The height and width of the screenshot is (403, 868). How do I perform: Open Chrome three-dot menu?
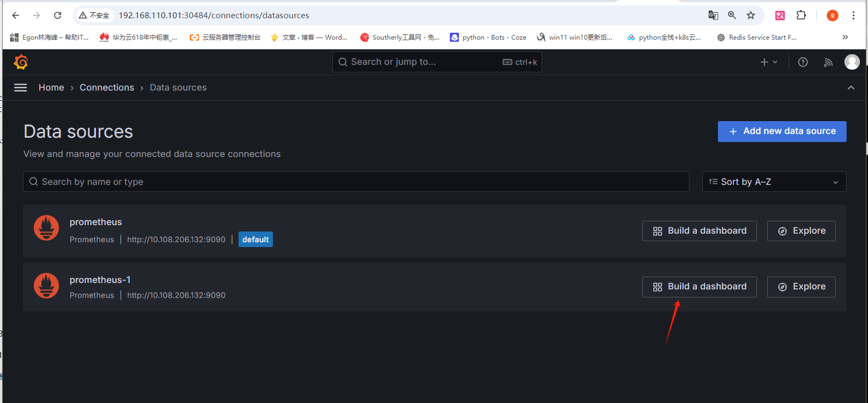pos(853,16)
